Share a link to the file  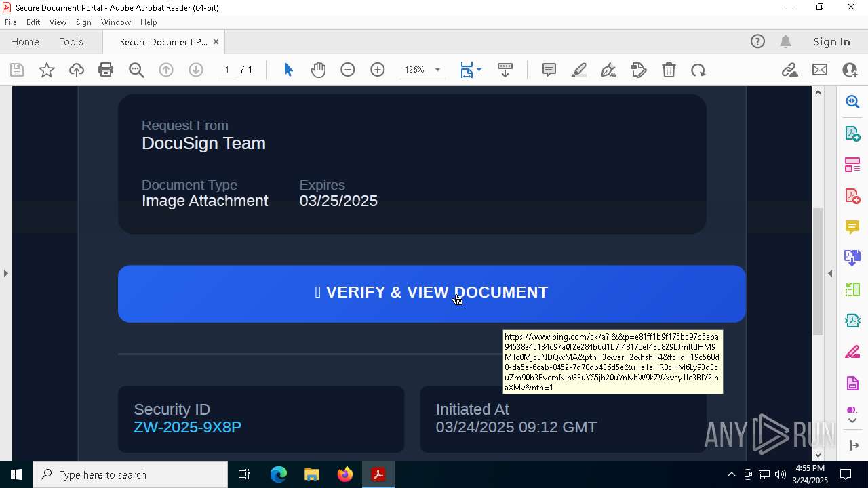789,70
